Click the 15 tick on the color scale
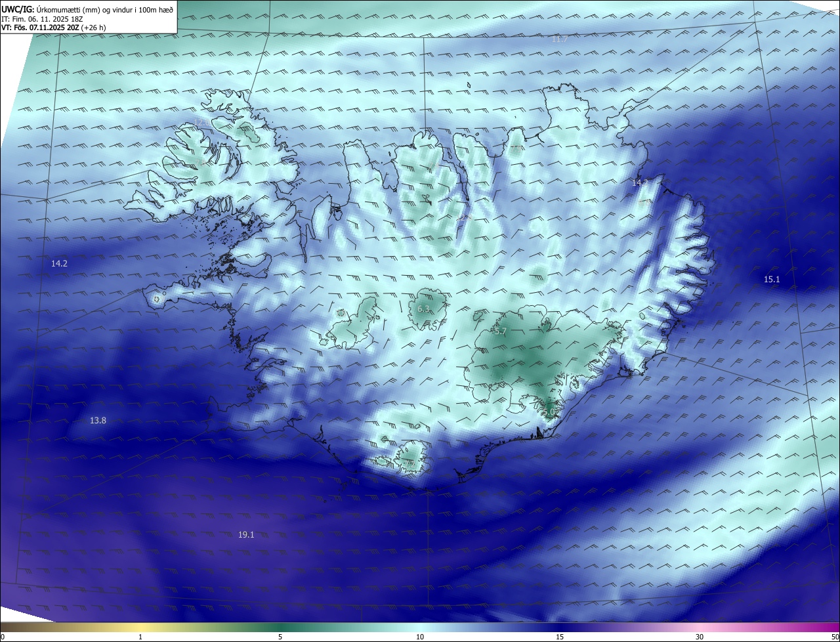The height and width of the screenshot is (642, 840). 560,637
